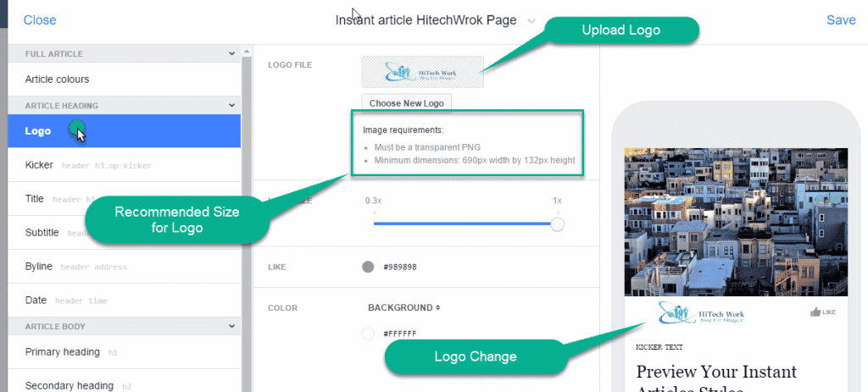Collapse the Full Article section
The width and height of the screenshot is (868, 392).
232,53
